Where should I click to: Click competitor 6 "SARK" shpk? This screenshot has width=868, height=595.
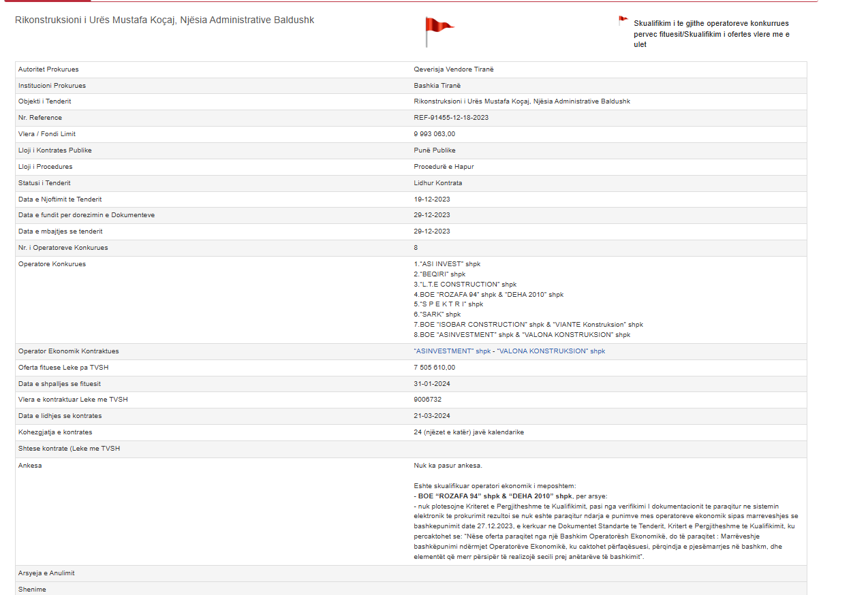[437, 315]
